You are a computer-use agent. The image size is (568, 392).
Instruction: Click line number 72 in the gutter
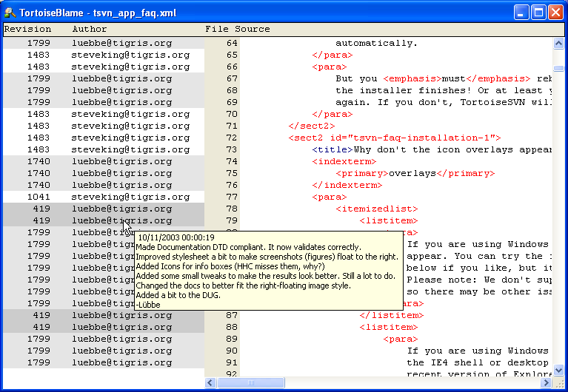pyautogui.click(x=231, y=138)
